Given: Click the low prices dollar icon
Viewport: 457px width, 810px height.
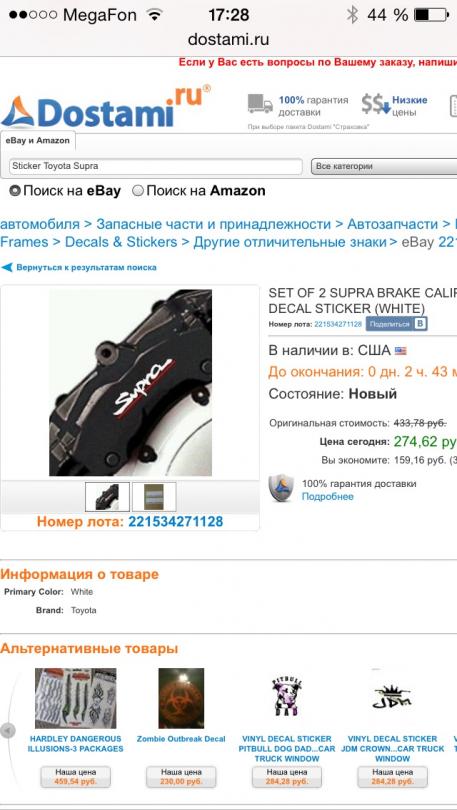Looking at the screenshot, I should [x=375, y=104].
